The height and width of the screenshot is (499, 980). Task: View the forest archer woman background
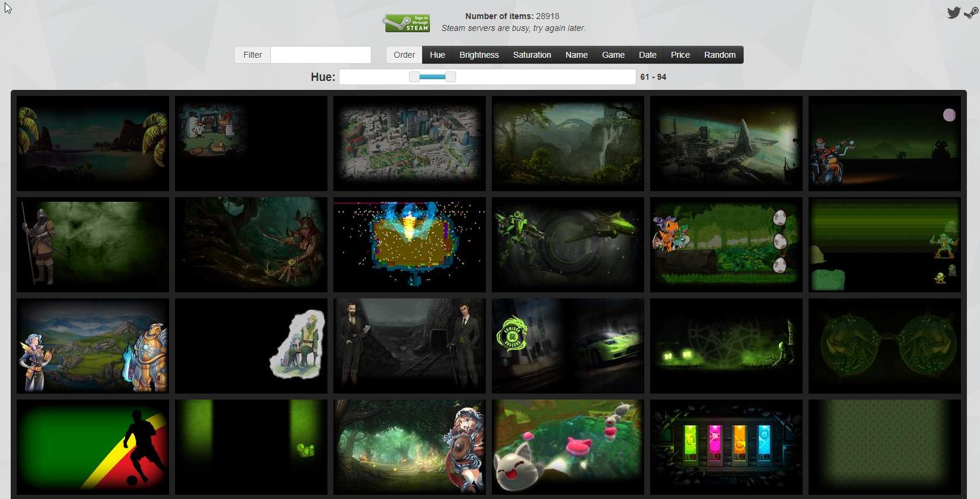(251, 245)
